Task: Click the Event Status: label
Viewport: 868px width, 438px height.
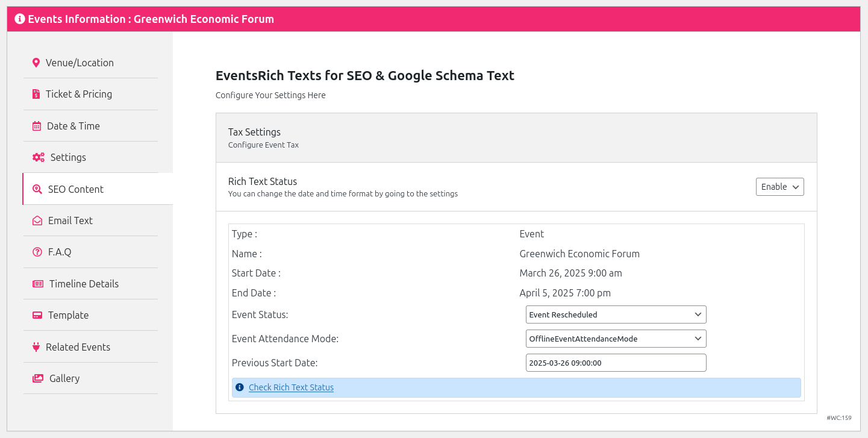Action: pos(260,314)
